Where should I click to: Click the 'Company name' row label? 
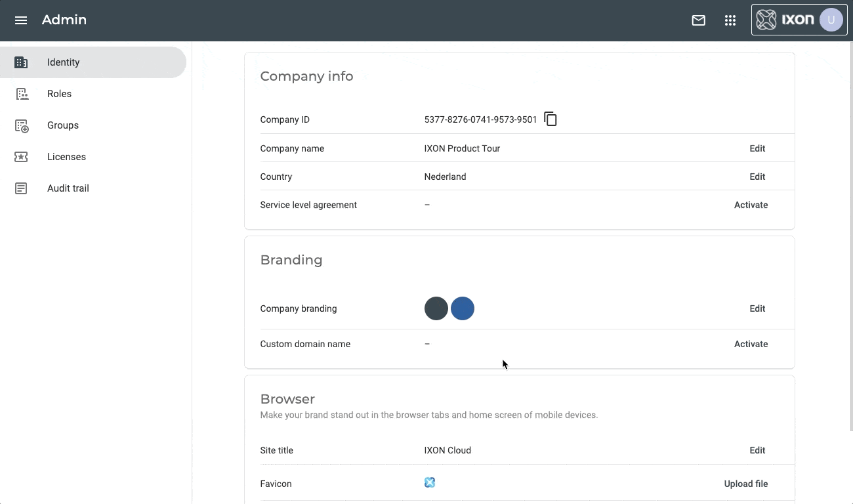point(292,148)
